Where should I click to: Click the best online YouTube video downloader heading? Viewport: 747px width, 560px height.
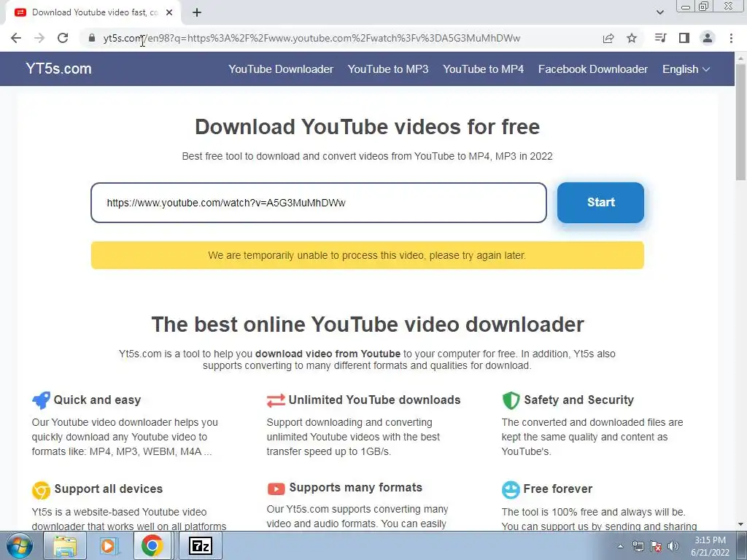[x=368, y=324]
